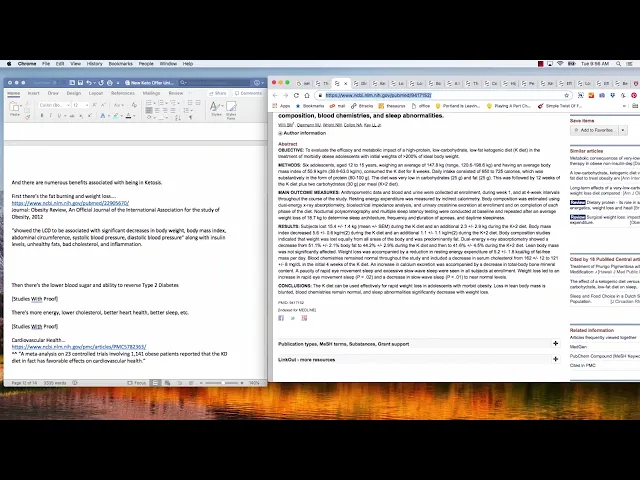Bookmark this page with the star icon

click(567, 95)
